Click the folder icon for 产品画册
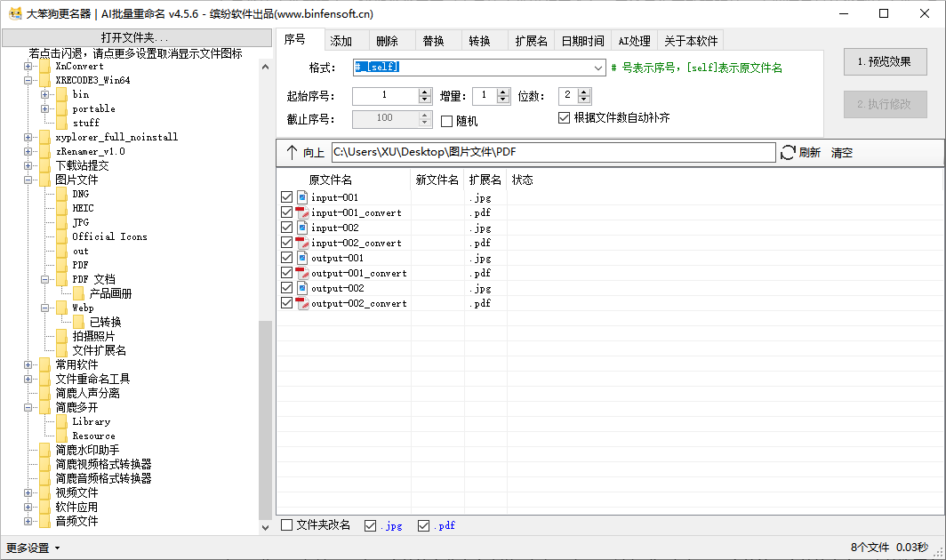This screenshot has width=946, height=560. click(79, 293)
